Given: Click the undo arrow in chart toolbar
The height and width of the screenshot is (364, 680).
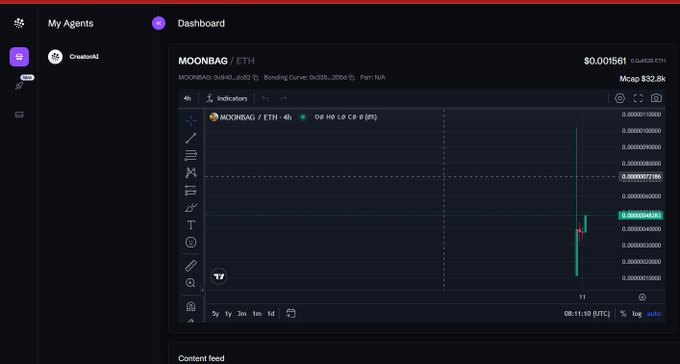Looking at the screenshot, I should [x=265, y=98].
